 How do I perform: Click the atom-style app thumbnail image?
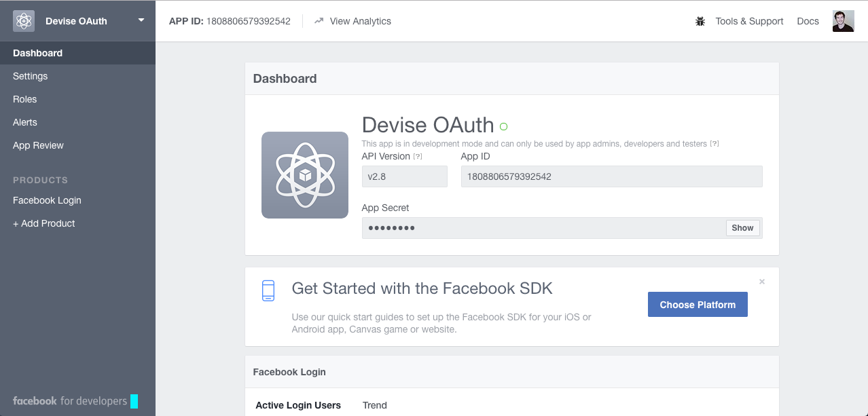304,174
